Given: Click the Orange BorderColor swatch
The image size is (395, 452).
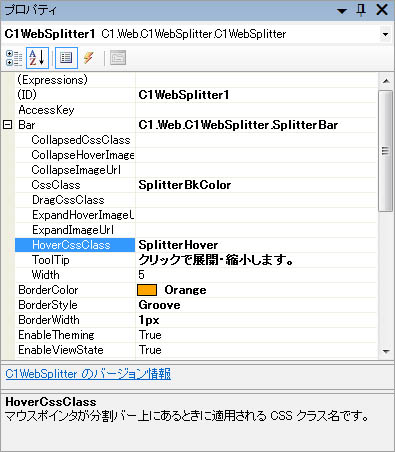Looking at the screenshot, I should pyautogui.click(x=147, y=290).
